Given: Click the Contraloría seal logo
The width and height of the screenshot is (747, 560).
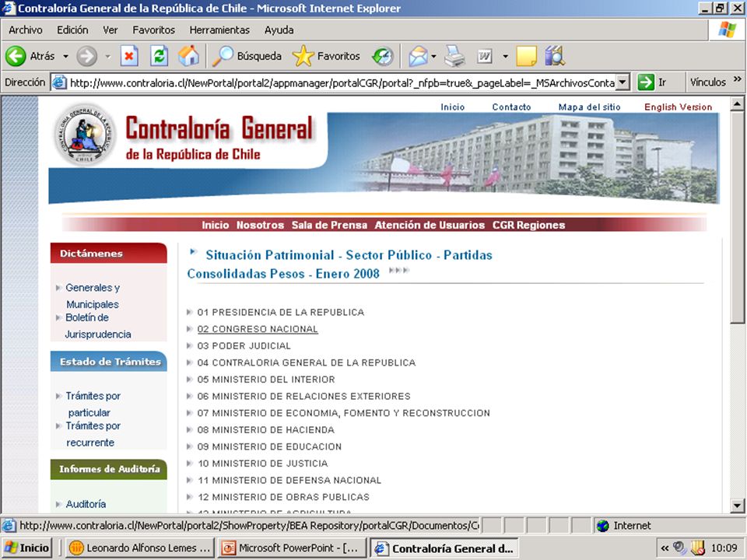Looking at the screenshot, I should click(x=85, y=135).
